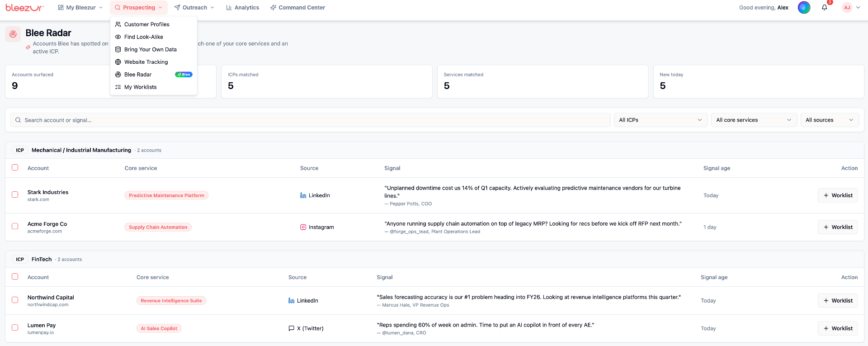Screen dimensions: 868x346
Task: Select all accounts in Mechanical Manufacturing table
Action: click(x=15, y=167)
